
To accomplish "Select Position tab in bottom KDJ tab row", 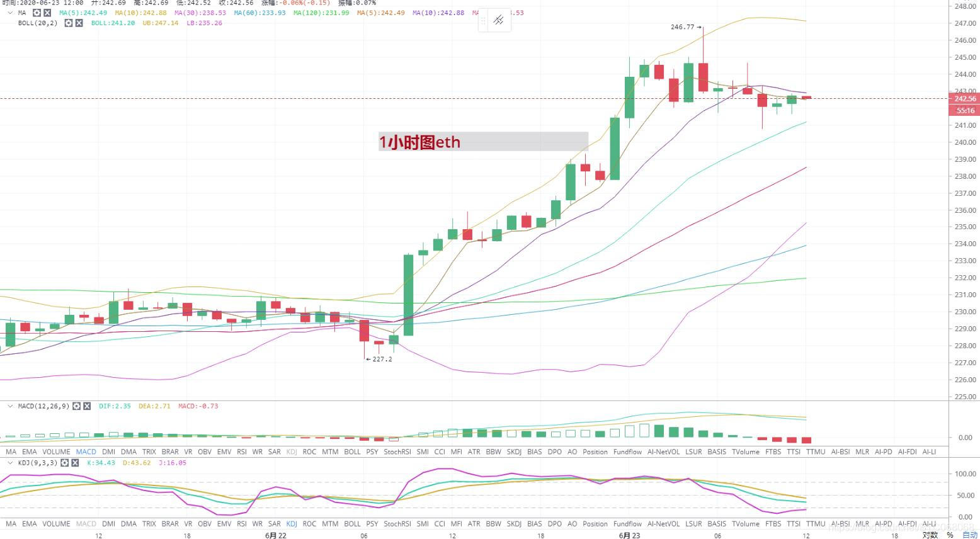I will tap(595, 523).
